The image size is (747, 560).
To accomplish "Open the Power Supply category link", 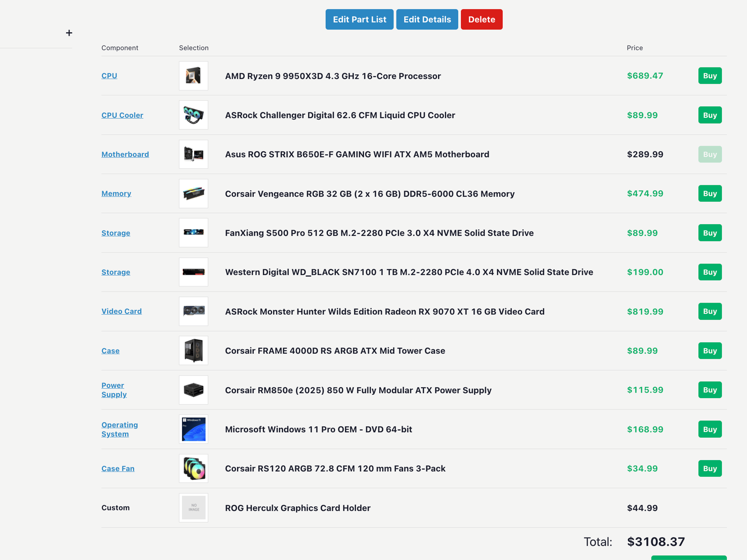I will pyautogui.click(x=114, y=390).
